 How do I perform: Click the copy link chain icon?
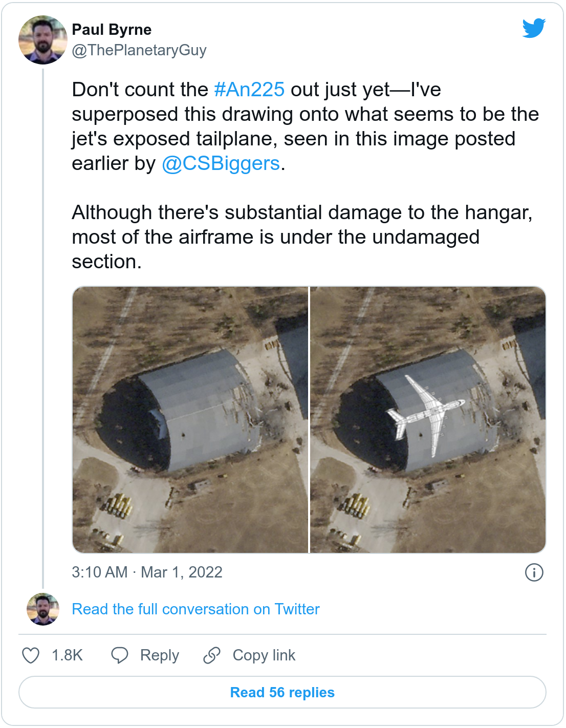tap(211, 655)
